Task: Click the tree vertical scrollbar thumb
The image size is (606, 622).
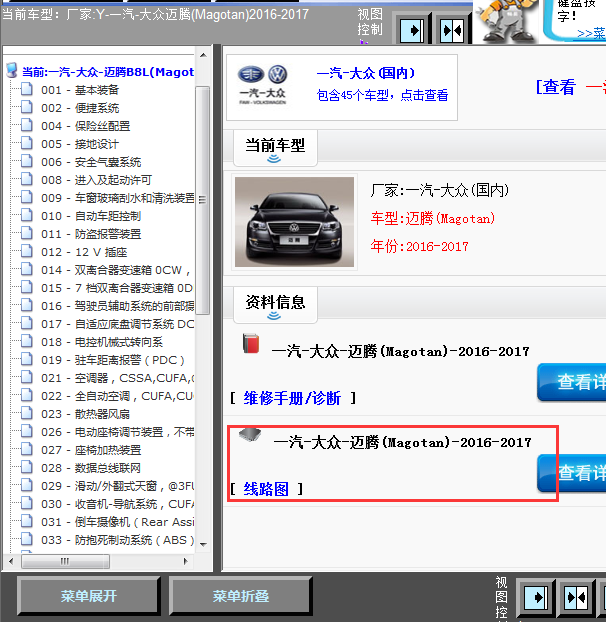Action: (x=203, y=200)
